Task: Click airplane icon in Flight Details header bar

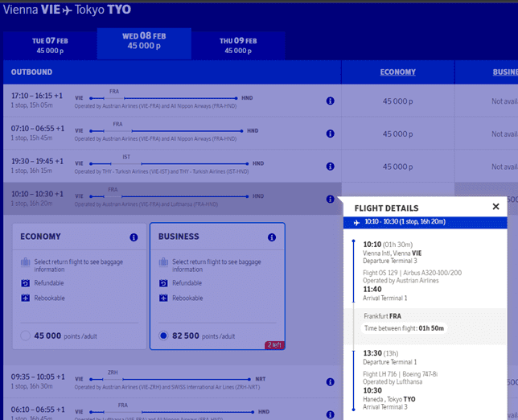Action: (x=356, y=223)
